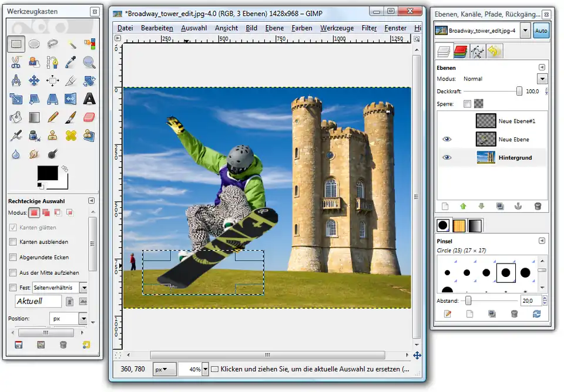Delete the layer with trash icon
Viewport: 564px width, 392px height.
537,207
